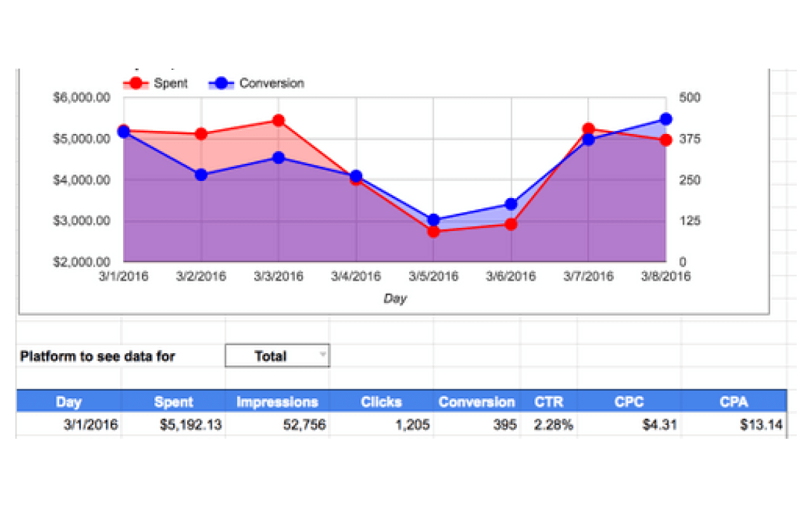Select the Spent column header
This screenshot has height=508, width=812.
tap(173, 402)
